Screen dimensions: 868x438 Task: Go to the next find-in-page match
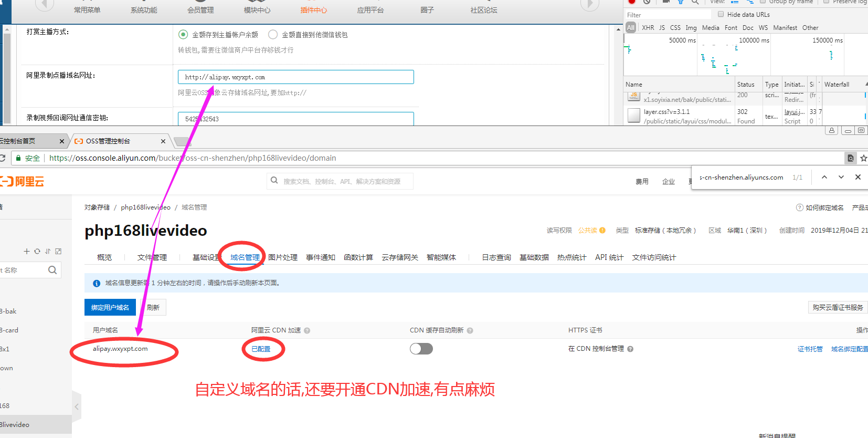click(841, 178)
